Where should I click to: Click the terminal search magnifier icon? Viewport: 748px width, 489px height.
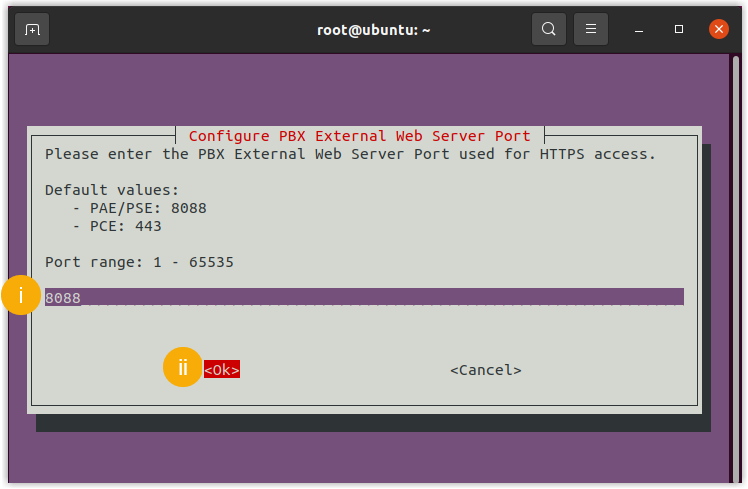(x=548, y=29)
